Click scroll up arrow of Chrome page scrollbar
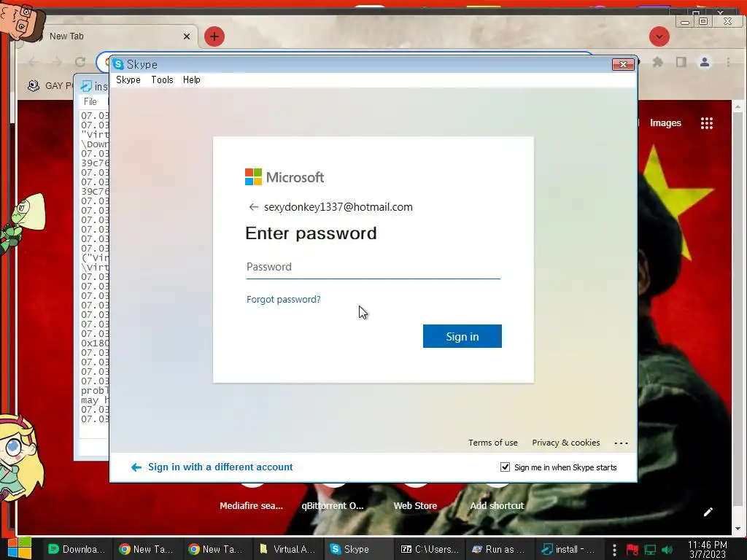The width and height of the screenshot is (747, 560). point(738,106)
